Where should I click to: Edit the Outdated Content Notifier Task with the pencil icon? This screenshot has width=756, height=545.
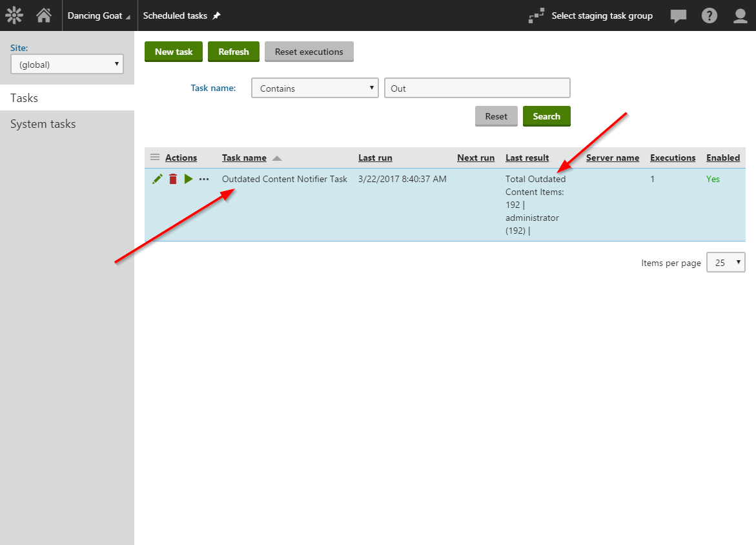[x=157, y=179]
